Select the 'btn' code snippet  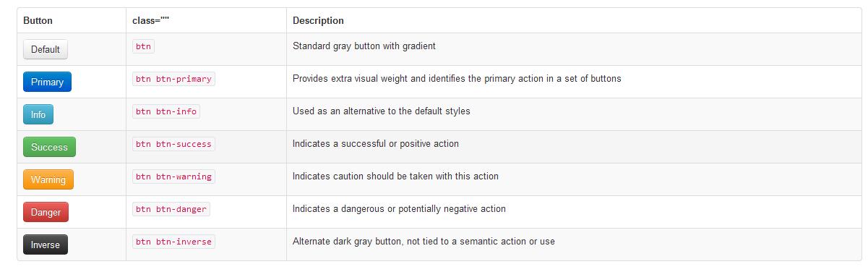tap(144, 46)
